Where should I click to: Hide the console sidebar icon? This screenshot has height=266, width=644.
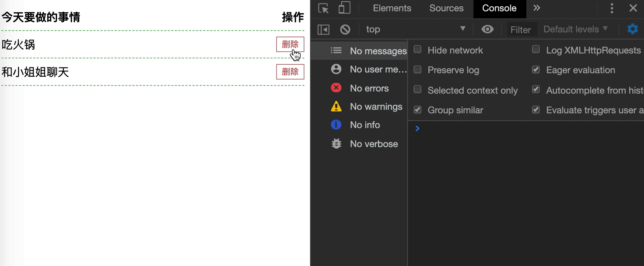click(323, 30)
